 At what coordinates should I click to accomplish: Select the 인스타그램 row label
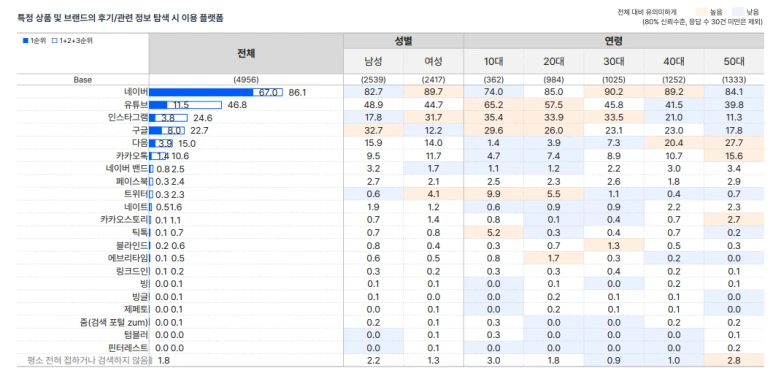[x=128, y=117]
